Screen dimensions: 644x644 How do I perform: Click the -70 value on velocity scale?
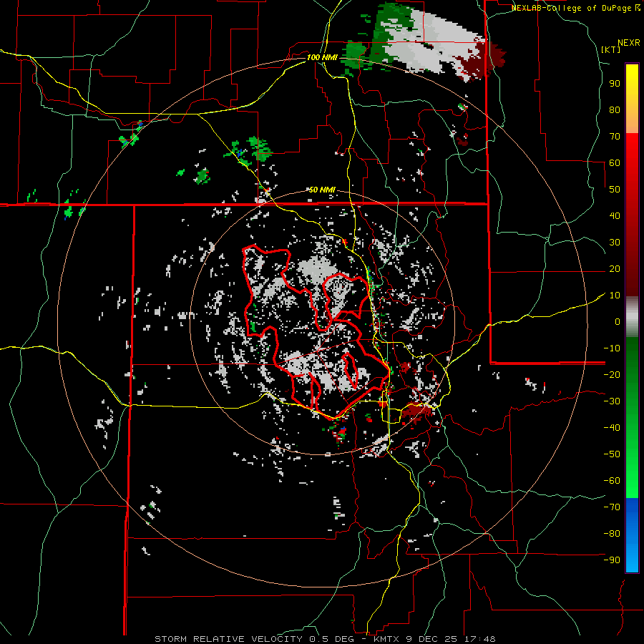(612, 507)
